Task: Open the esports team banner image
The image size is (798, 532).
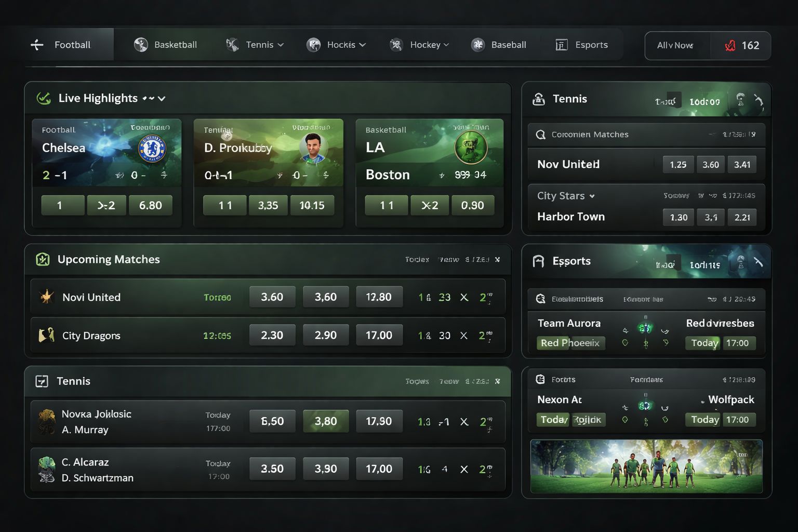Action: click(646, 466)
